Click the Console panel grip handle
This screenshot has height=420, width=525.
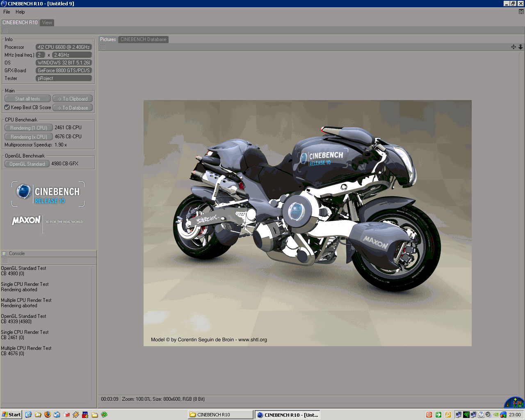coord(5,261)
